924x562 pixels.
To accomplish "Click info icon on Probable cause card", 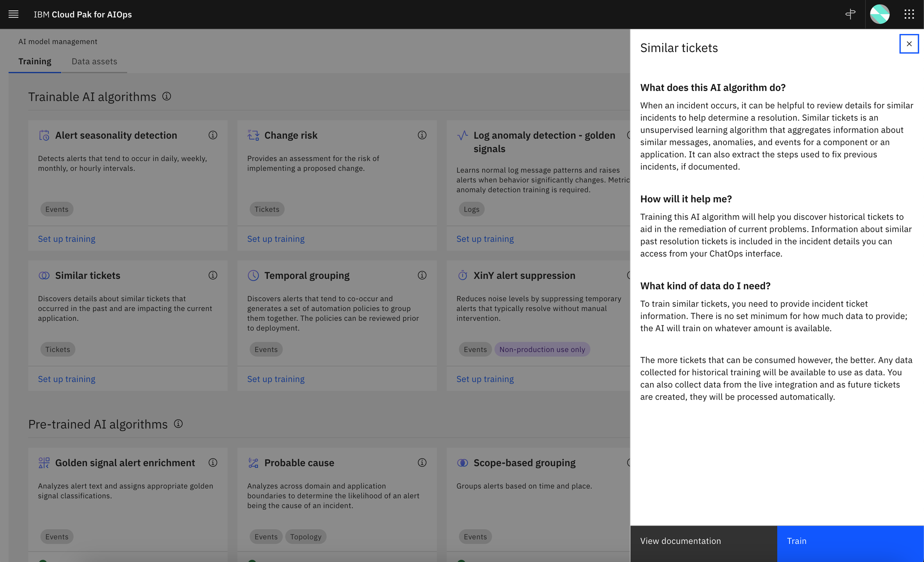I will (422, 462).
